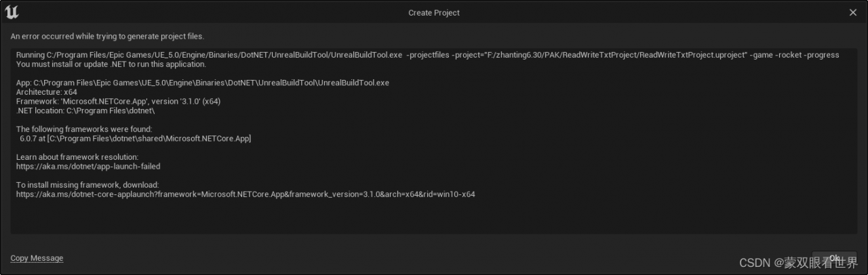Click the Create Project window title

coord(434,13)
